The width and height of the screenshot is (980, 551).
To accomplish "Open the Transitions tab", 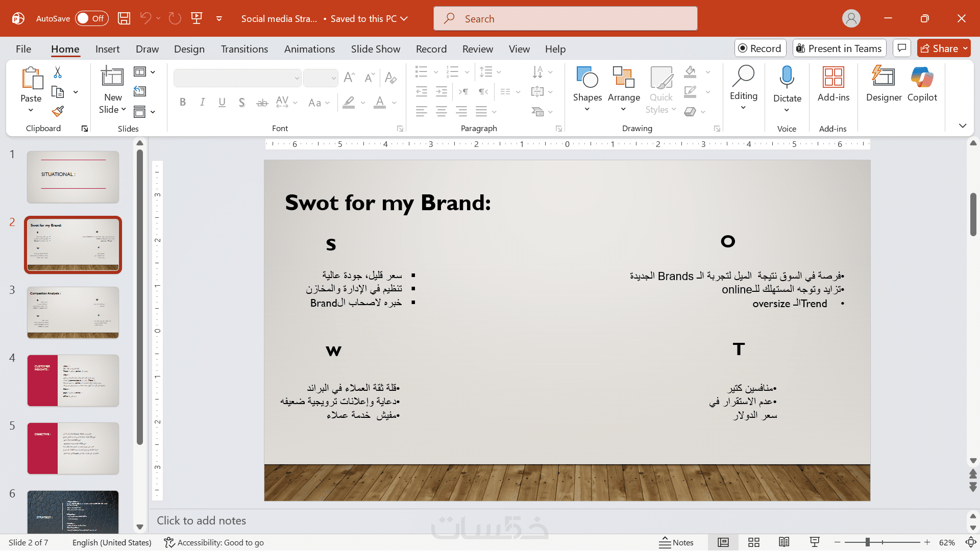I will (x=244, y=49).
